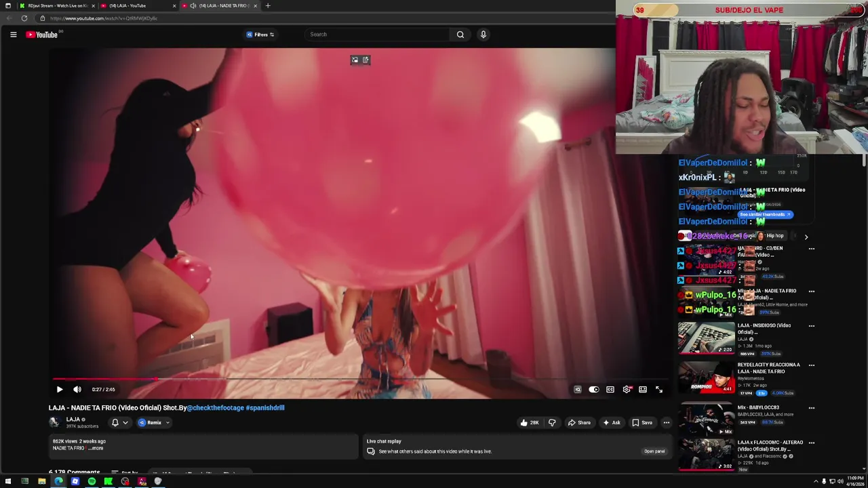868x488 pixels.
Task: Open LAJA channel name link
Action: coord(73,420)
